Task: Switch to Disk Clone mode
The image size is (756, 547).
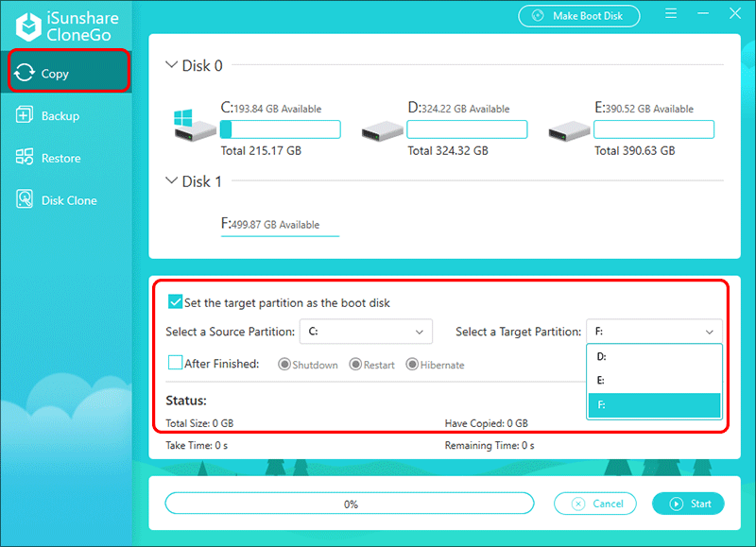Action: [x=66, y=199]
